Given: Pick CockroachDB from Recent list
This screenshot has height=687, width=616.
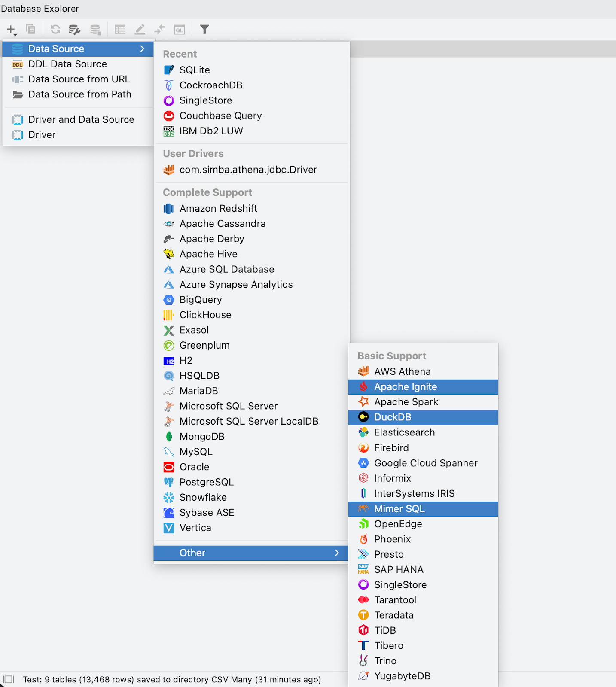Looking at the screenshot, I should pos(252,85).
